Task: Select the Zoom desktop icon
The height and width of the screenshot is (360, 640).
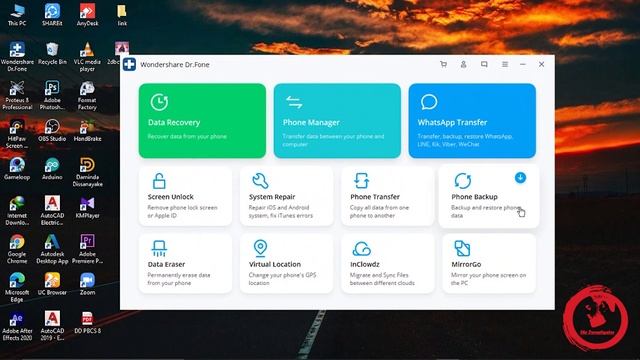Action: [x=87, y=284]
